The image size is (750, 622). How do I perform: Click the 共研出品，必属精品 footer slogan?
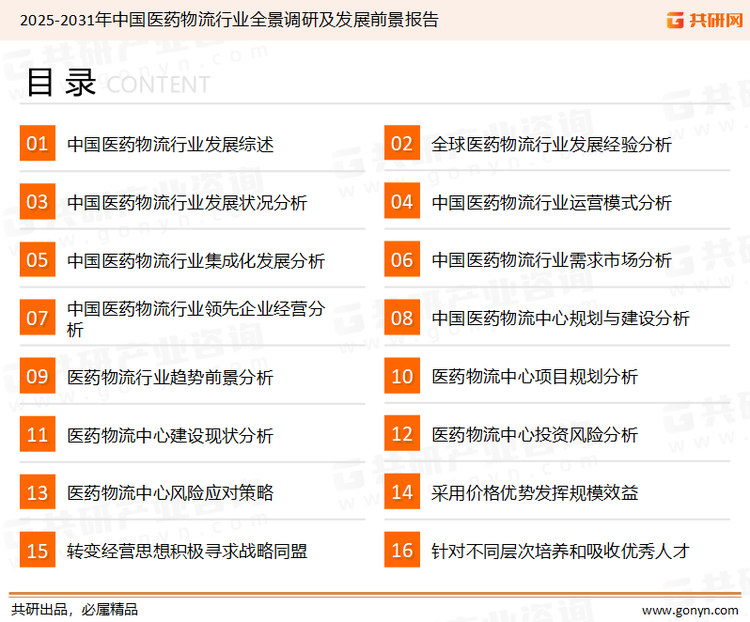[75, 610]
